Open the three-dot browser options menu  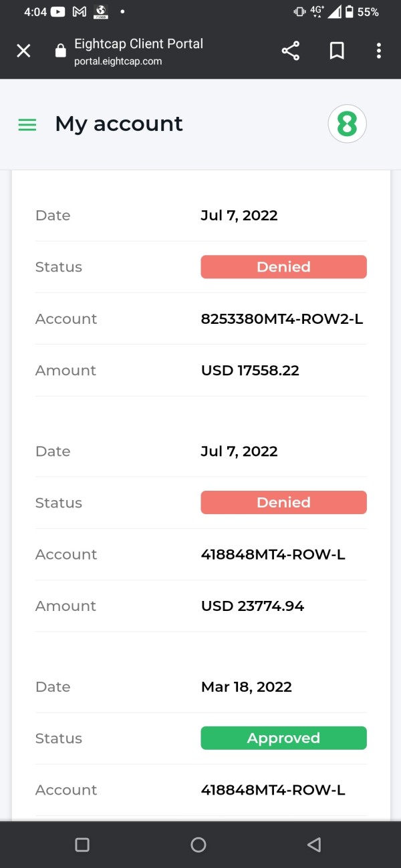tap(379, 51)
